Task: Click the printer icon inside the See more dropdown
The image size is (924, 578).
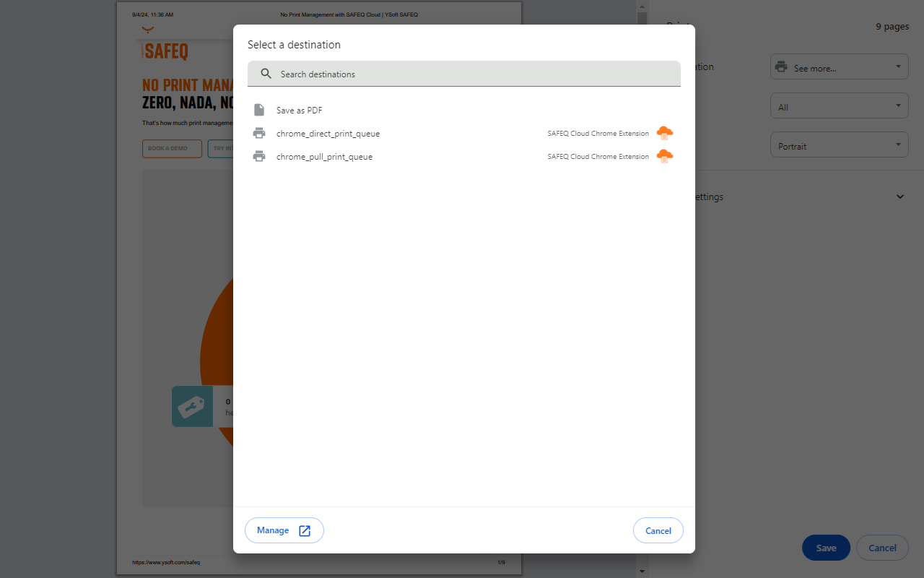Action: (x=781, y=66)
